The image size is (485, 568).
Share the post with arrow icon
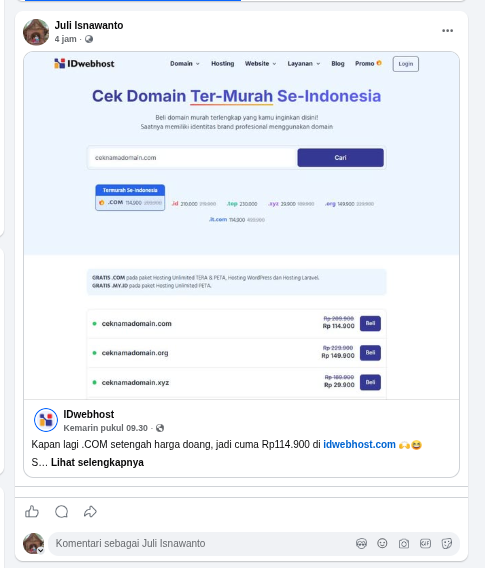point(90,511)
